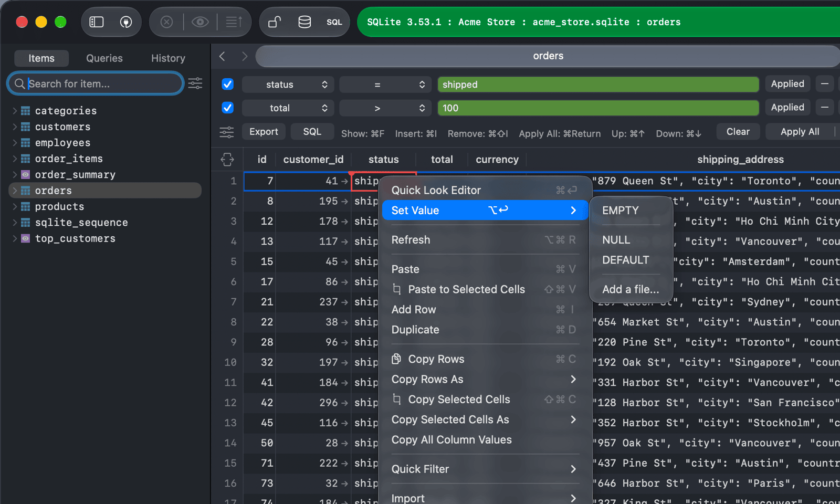This screenshot has width=840, height=504.
Task: Click the cancel circle-x toolbar icon
Action: point(166,22)
